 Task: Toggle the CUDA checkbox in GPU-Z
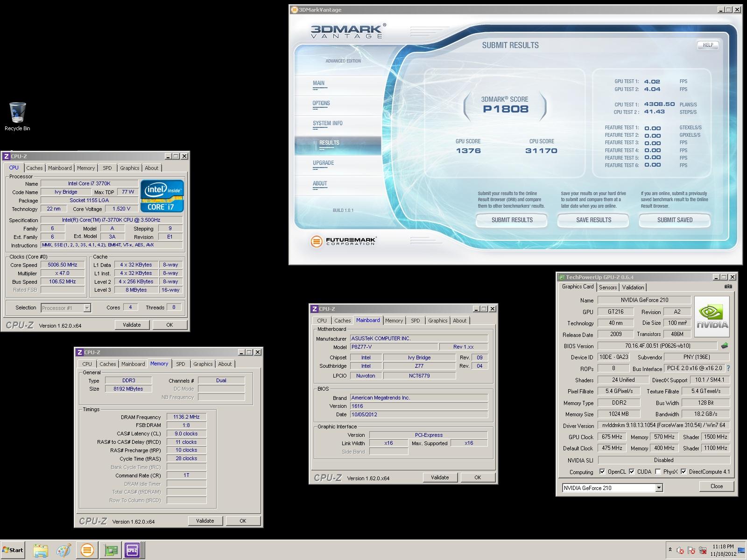tap(632, 472)
